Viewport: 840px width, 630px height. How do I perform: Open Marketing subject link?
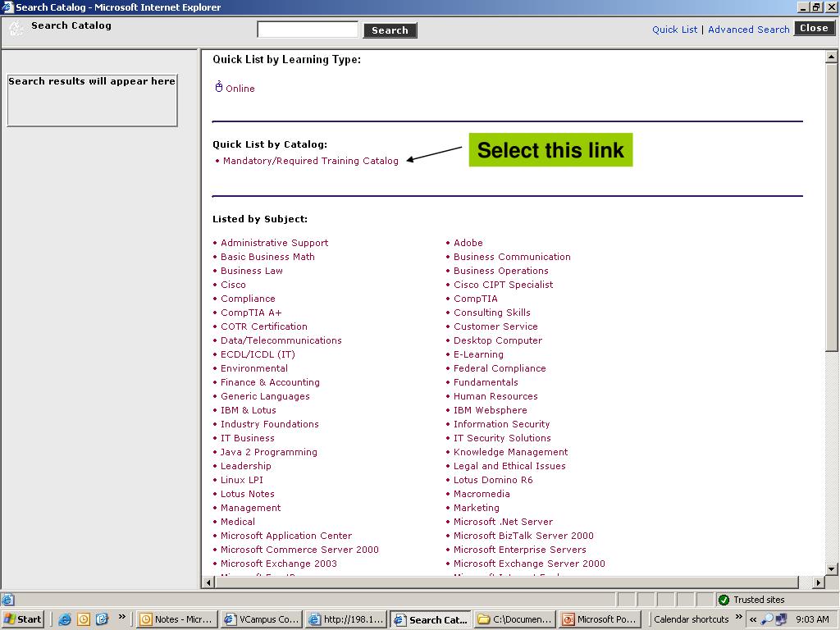point(477,507)
